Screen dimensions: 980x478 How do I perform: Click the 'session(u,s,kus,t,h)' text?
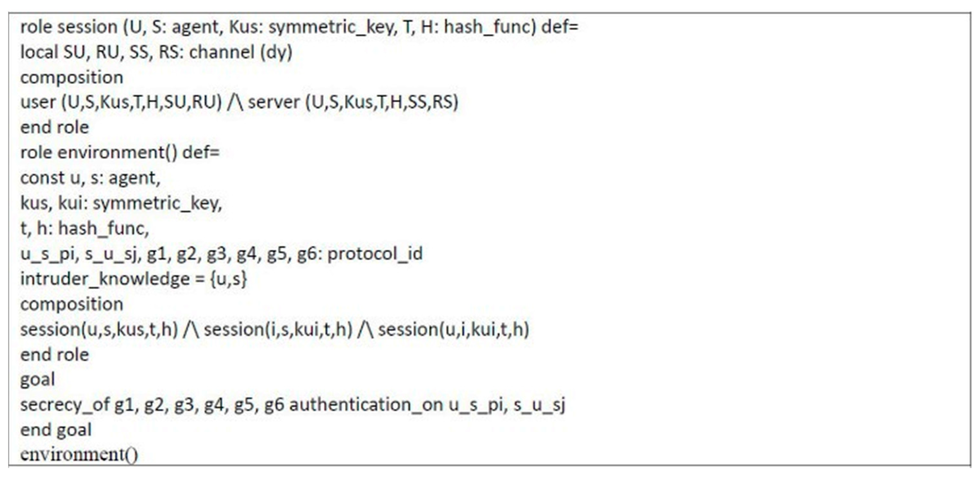(99, 329)
